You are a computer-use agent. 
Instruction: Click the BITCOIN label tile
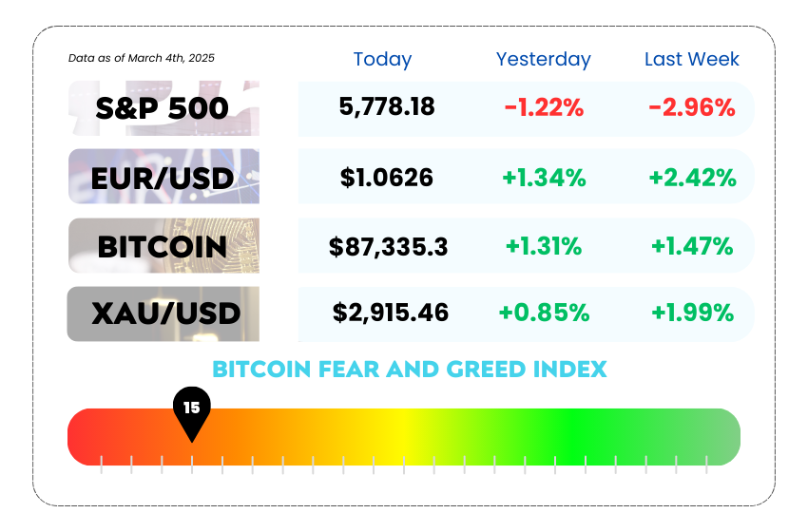tap(163, 246)
